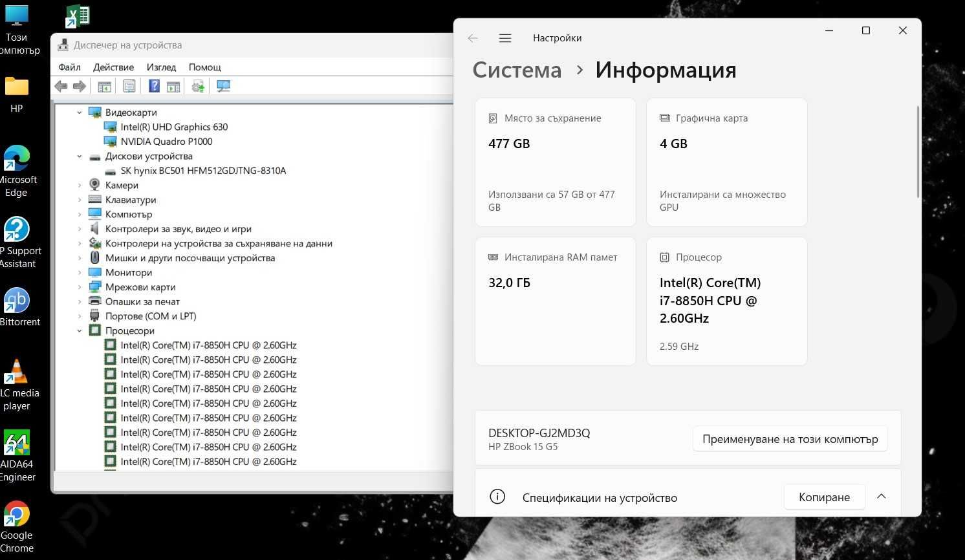Click Преименуване на този компютър button
This screenshot has height=560, width=965.
point(790,439)
